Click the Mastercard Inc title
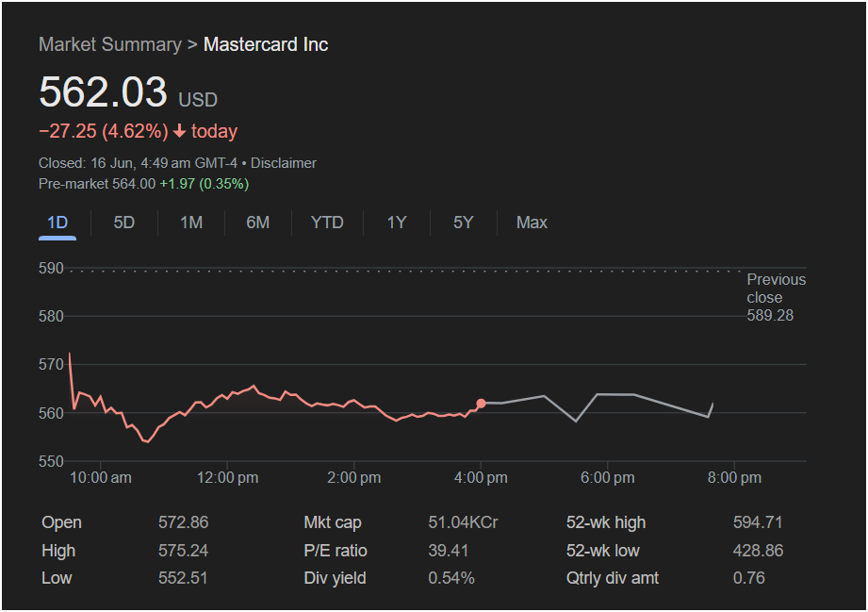The image size is (868, 612). [x=266, y=44]
